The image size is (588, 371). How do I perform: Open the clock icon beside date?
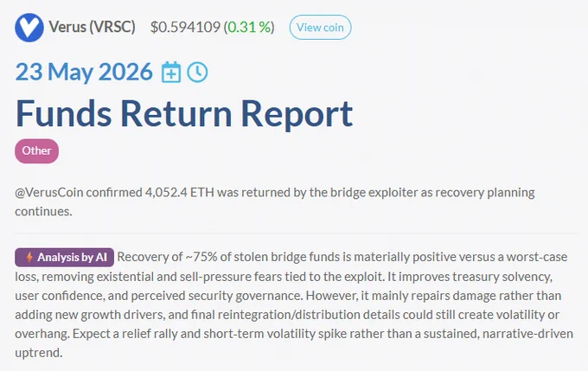(x=197, y=72)
